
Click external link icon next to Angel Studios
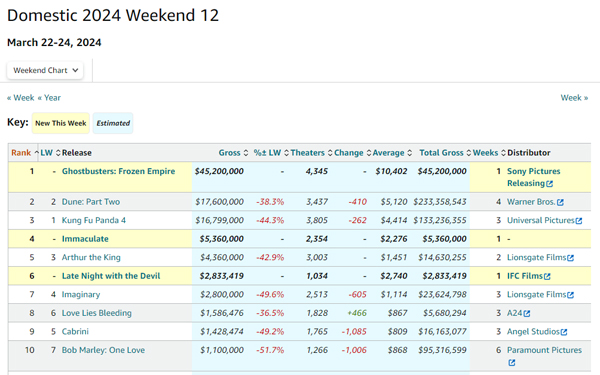click(x=564, y=332)
